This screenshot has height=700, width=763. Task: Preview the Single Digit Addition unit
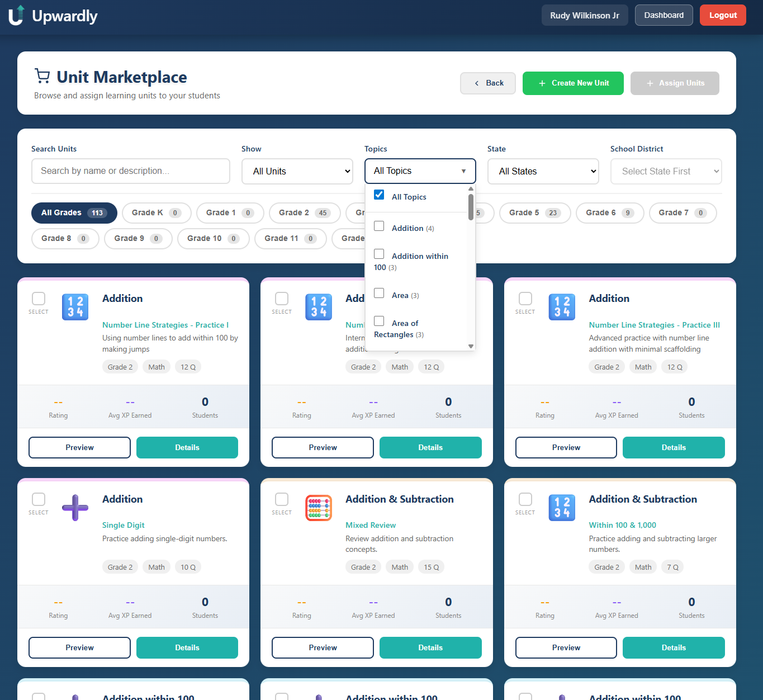[x=79, y=647]
